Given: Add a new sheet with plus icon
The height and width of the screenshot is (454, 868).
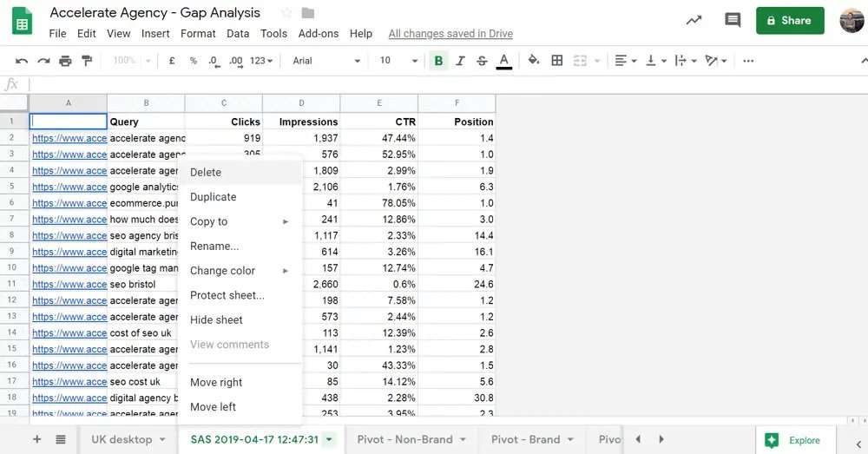Looking at the screenshot, I should (x=37, y=439).
